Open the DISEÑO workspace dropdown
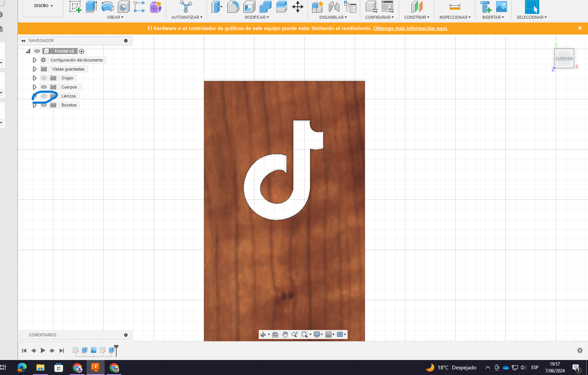 pyautogui.click(x=43, y=6)
